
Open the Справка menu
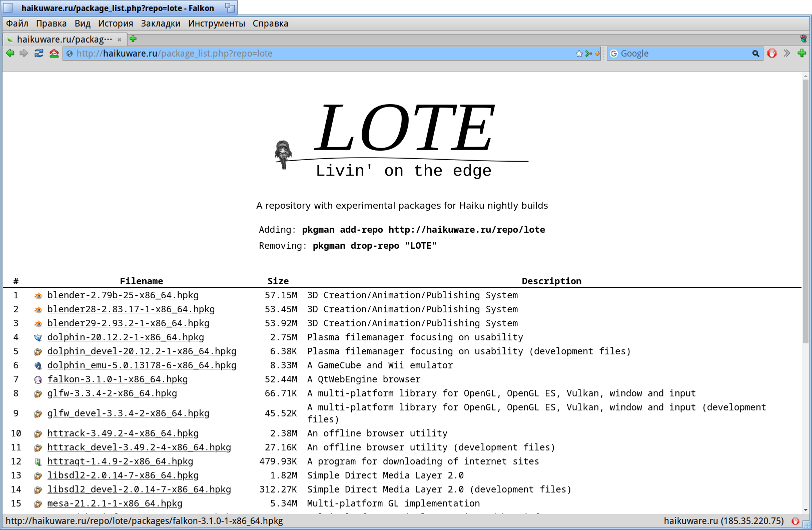[270, 24]
